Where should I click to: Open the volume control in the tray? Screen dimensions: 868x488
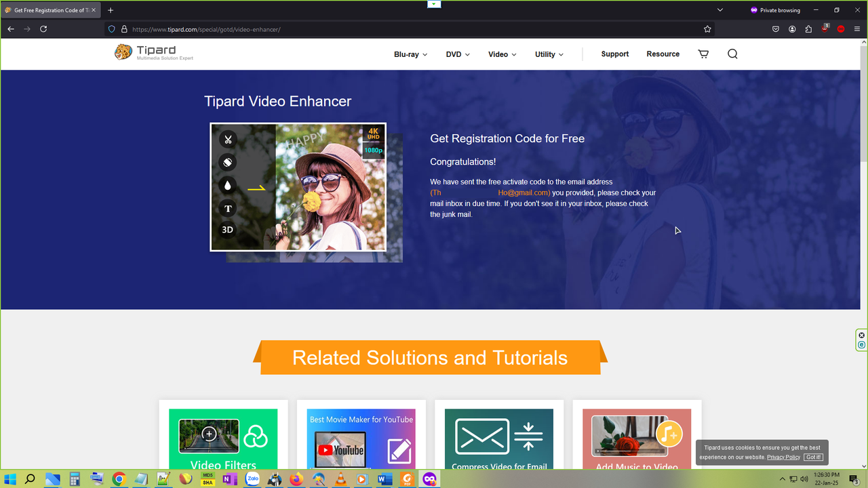click(x=804, y=479)
